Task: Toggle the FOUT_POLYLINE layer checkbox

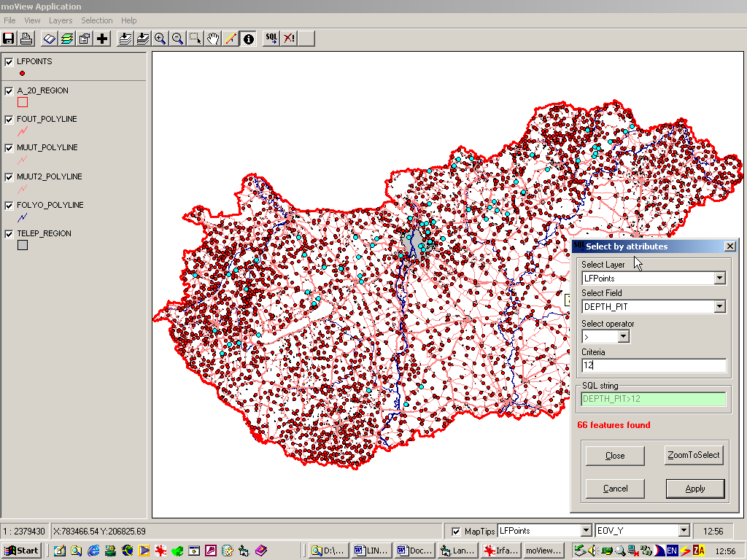Action: (x=9, y=120)
